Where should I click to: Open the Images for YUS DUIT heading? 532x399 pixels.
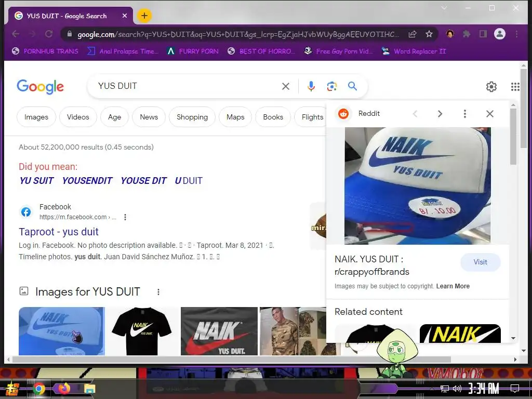pos(87,292)
